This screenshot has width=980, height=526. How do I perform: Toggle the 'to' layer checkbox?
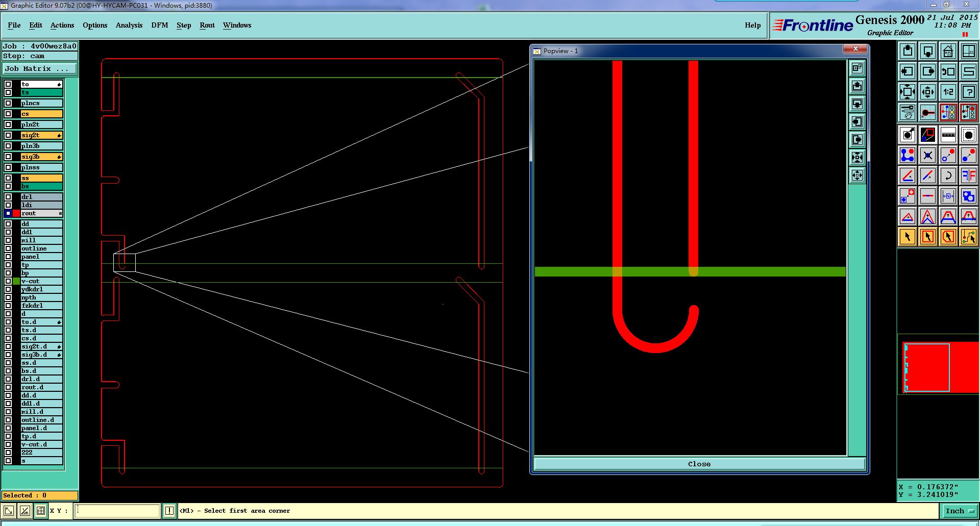pos(8,84)
